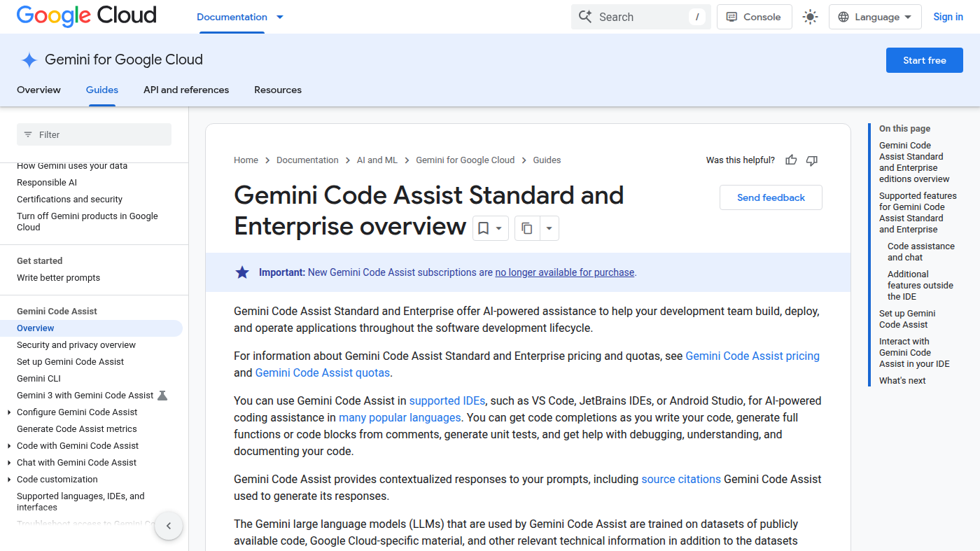The image size is (980, 551).
Task: Expand Configure Gemini Code Assist section
Action: click(x=8, y=412)
